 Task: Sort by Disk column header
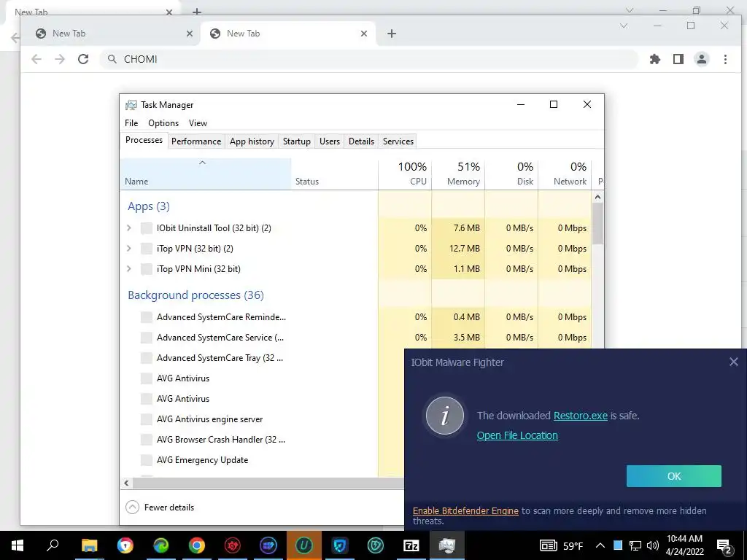click(x=511, y=174)
